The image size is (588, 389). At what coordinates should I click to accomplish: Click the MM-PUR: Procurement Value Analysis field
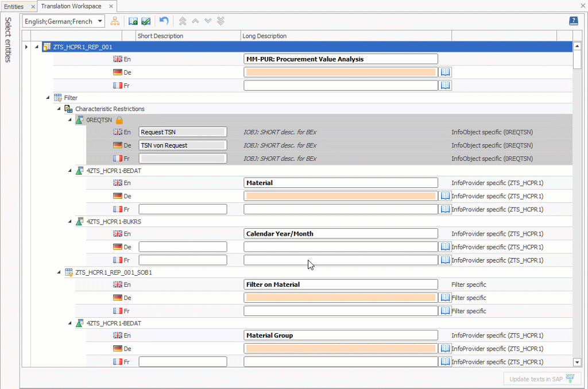tap(341, 59)
